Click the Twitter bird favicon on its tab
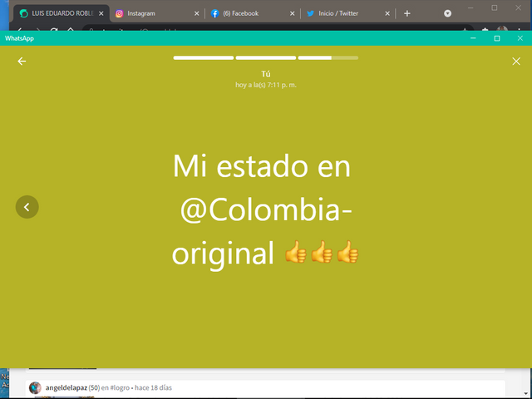532x399 pixels. pyautogui.click(x=310, y=13)
